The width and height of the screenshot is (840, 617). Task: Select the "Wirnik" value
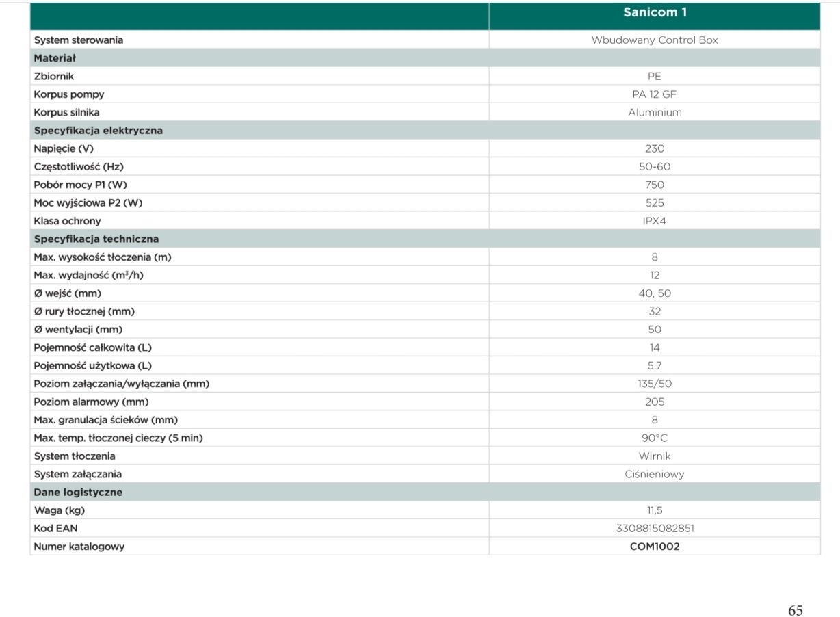point(655,456)
